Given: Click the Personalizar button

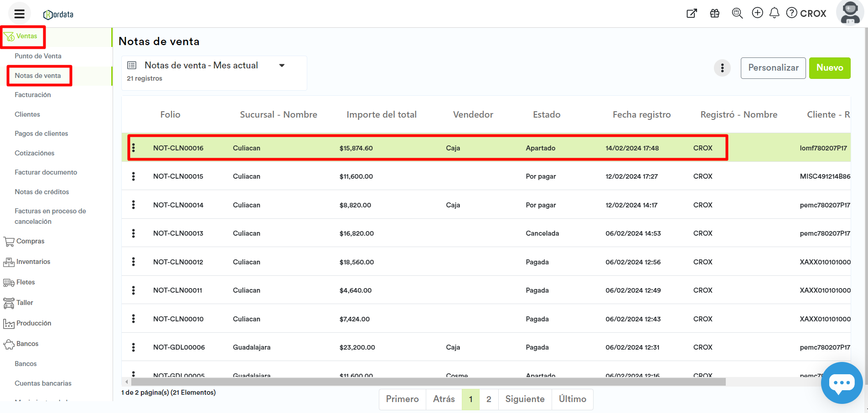Looking at the screenshot, I should (773, 68).
